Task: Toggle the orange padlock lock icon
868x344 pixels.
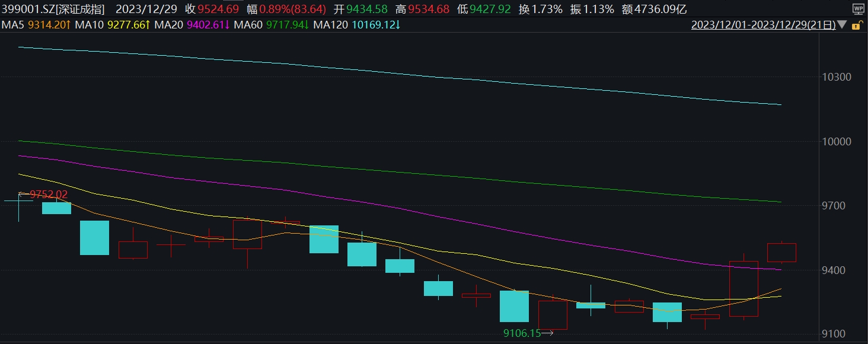Action: (x=856, y=26)
